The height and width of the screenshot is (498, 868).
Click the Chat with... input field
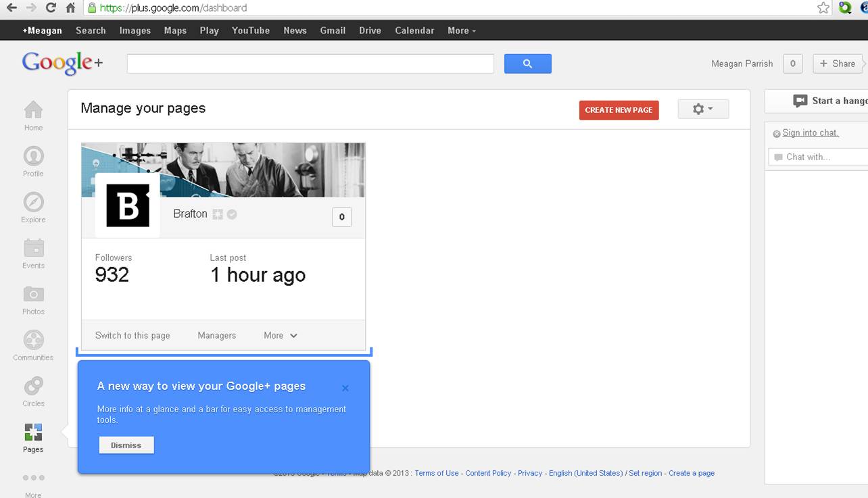(x=818, y=157)
